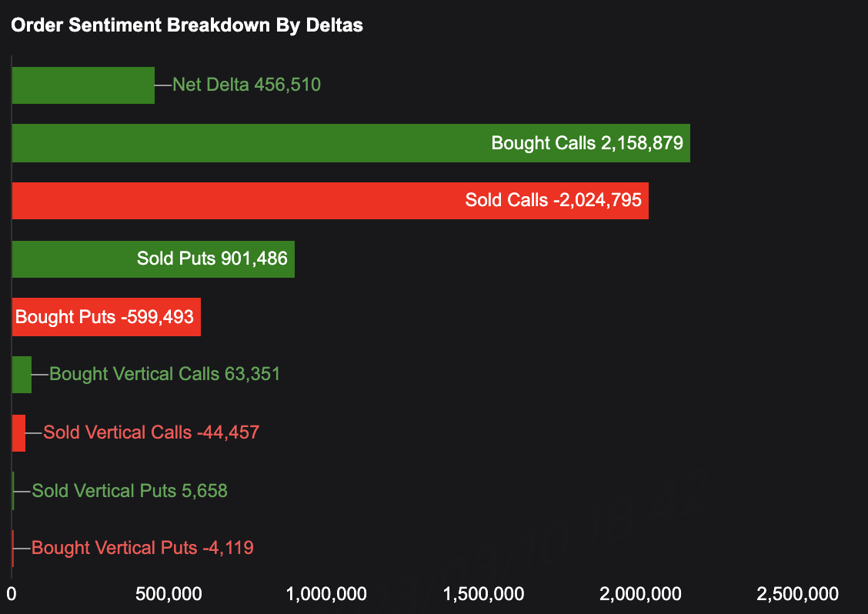Click the 0 axis tick label
The width and height of the screenshot is (868, 614).
[12, 594]
